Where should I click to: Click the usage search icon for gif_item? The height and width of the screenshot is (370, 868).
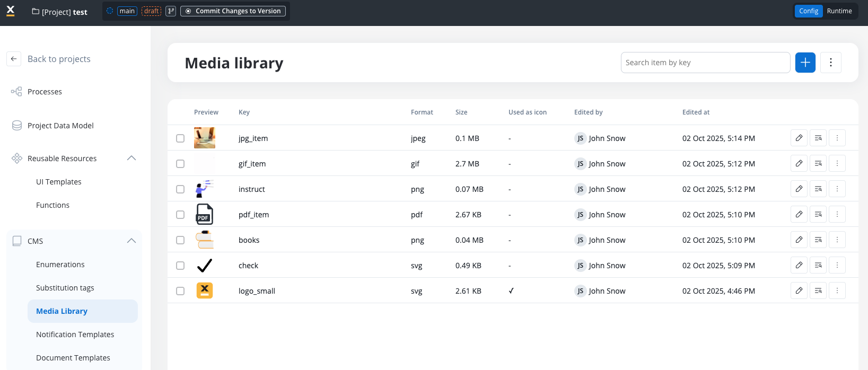coord(818,163)
